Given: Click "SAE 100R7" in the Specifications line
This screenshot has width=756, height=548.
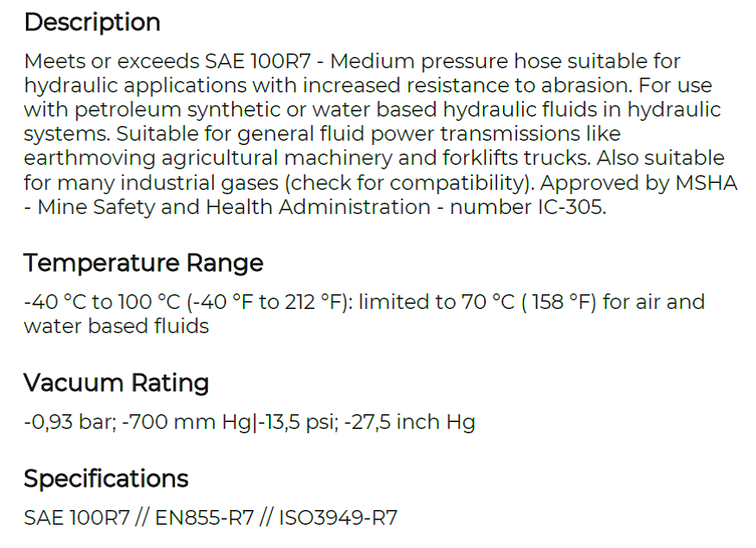Looking at the screenshot, I should click(x=77, y=518).
